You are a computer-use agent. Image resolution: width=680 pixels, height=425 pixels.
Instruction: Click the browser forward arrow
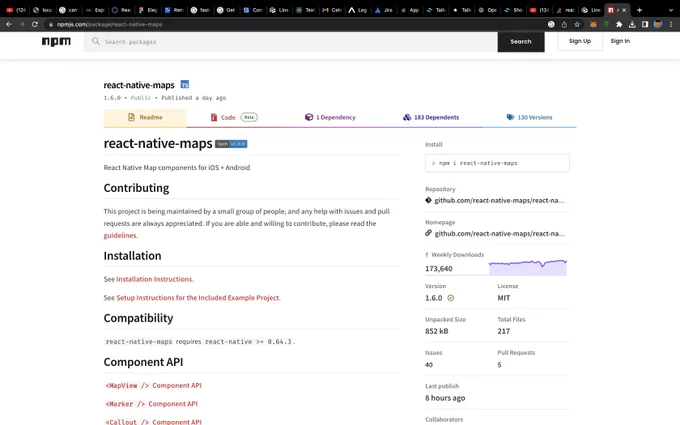click(22, 24)
